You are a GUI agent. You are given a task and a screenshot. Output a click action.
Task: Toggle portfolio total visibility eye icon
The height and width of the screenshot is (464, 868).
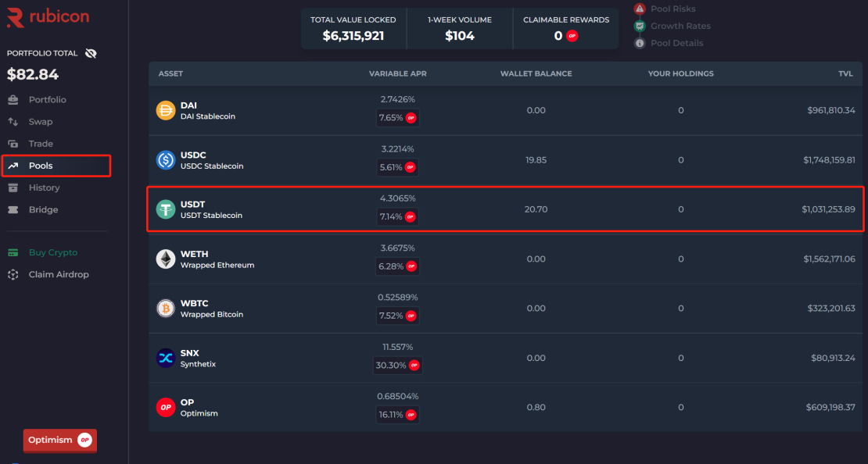[x=91, y=54]
